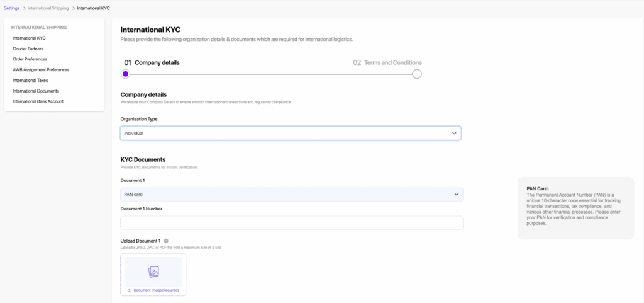Viewport: 644px width, 303px height.
Task: Click the info icon beside Upload Document 1
Action: [166, 241]
